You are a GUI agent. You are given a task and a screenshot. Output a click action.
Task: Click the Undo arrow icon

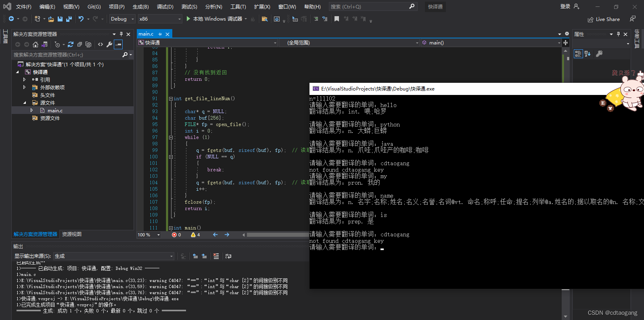[x=81, y=19]
